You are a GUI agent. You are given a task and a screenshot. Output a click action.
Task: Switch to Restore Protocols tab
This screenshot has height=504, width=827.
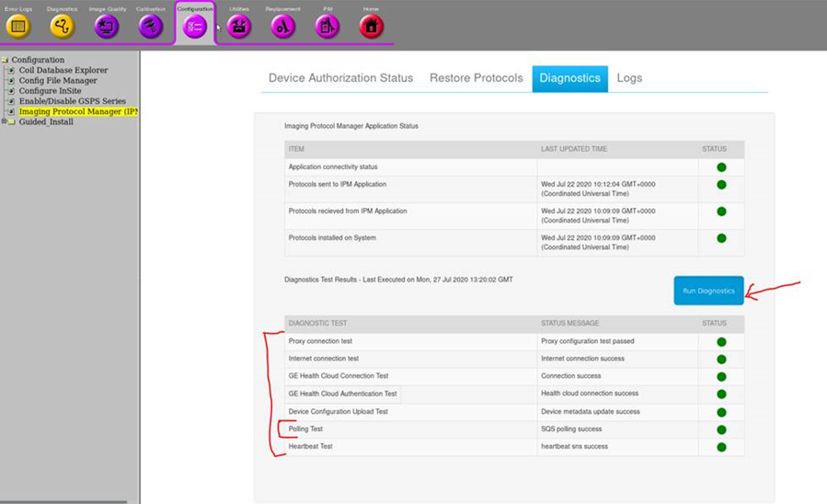coord(477,78)
